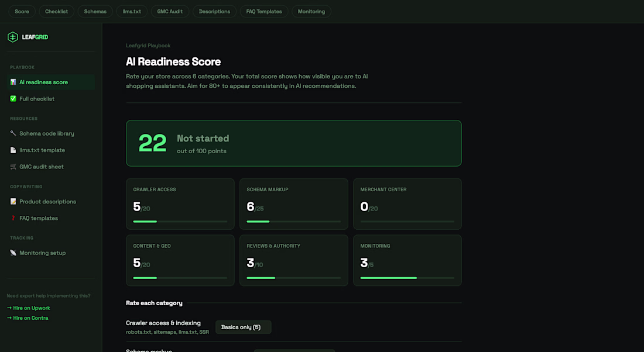Viewport: 644px width, 352px height.
Task: Click the Monitoring card progress bar
Action: 407,278
